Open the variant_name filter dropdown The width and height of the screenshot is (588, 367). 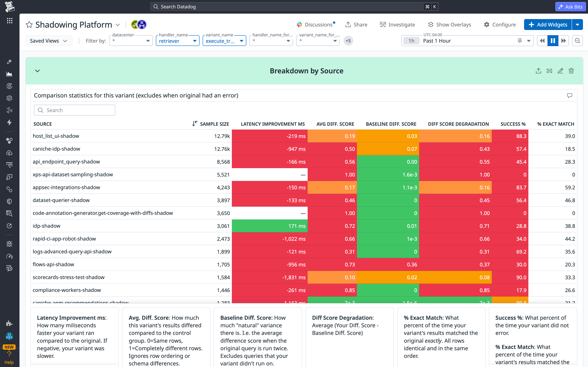pos(224,41)
